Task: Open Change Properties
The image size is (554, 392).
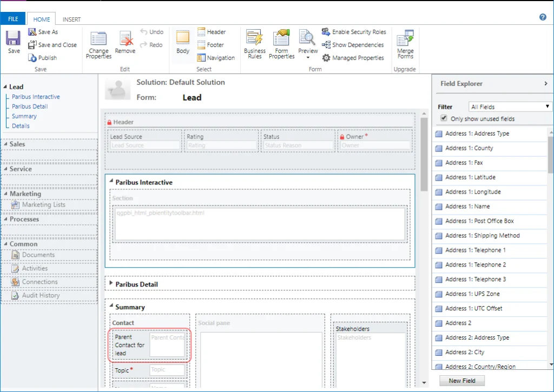Action: pos(98,45)
